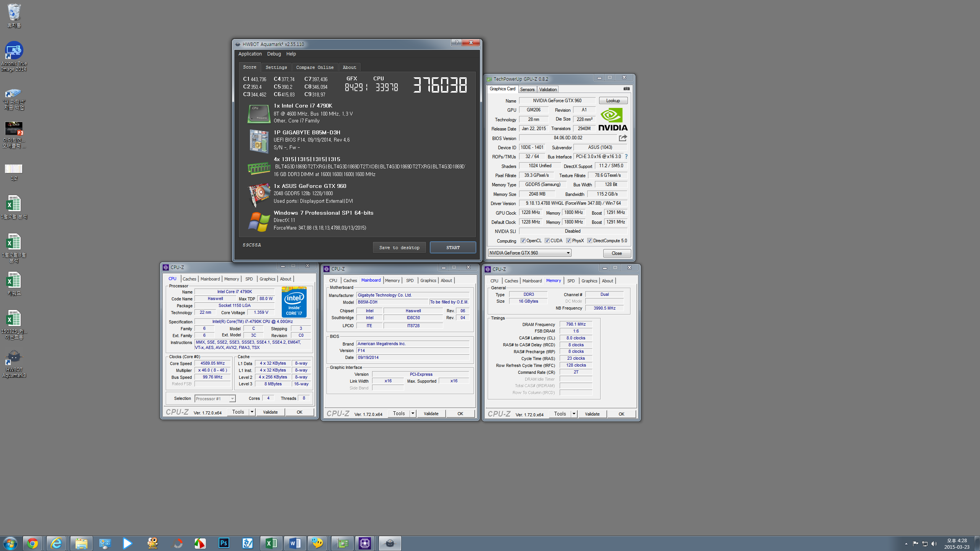
Task: Select the '내 파티션' 지금 백업 shortcut
Action: pyautogui.click(x=14, y=99)
